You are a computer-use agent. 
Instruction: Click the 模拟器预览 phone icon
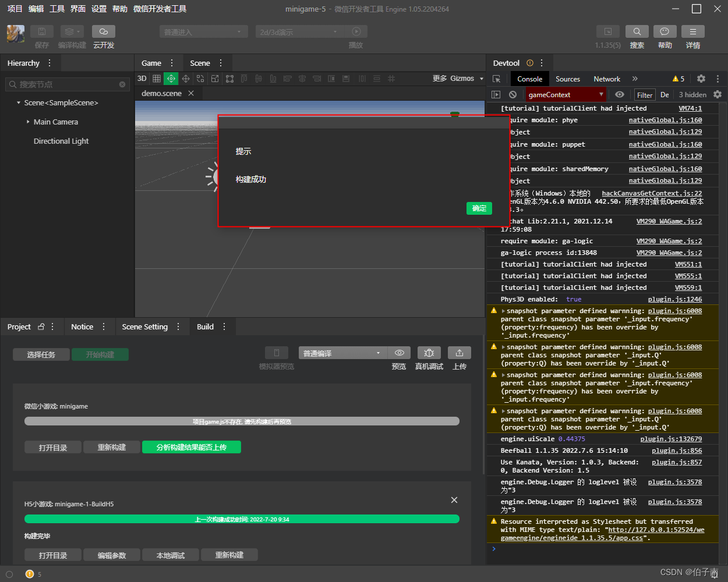pyautogui.click(x=277, y=353)
